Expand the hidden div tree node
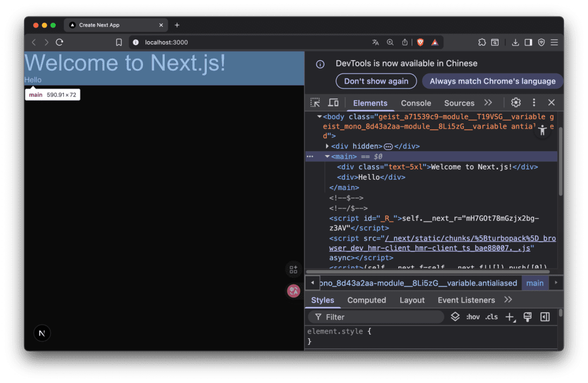Screen dimensions: 588x383 327,146
